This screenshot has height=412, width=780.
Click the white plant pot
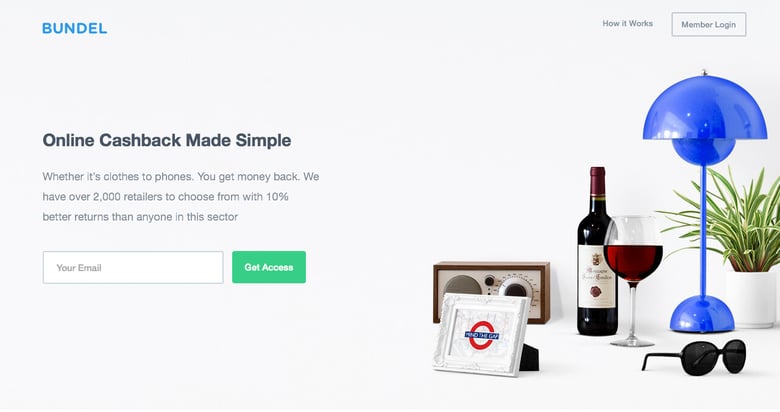751,299
